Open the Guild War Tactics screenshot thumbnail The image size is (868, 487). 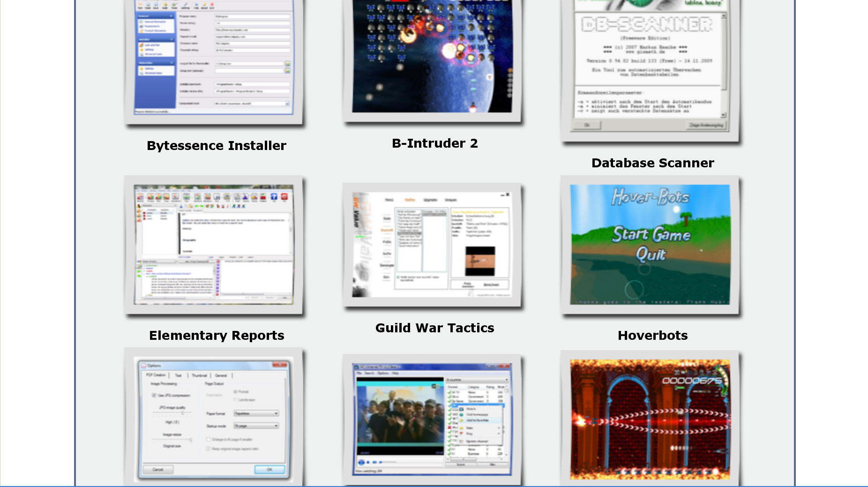[432, 244]
